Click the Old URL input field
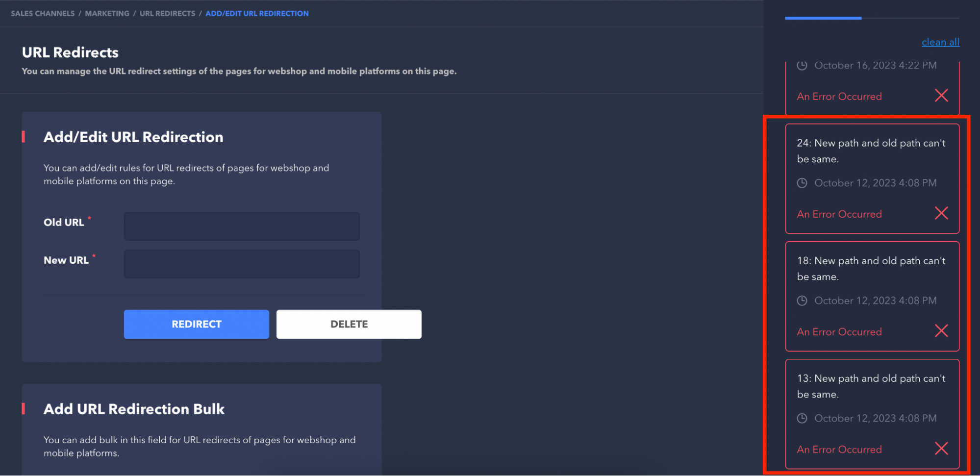Screen dimensions: 980x476 (x=242, y=226)
